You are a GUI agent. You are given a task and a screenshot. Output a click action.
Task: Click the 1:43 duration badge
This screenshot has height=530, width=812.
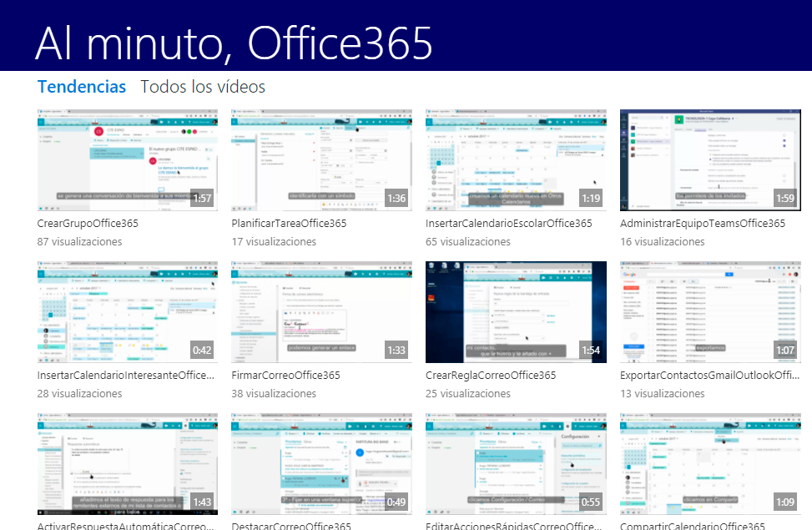click(x=202, y=502)
